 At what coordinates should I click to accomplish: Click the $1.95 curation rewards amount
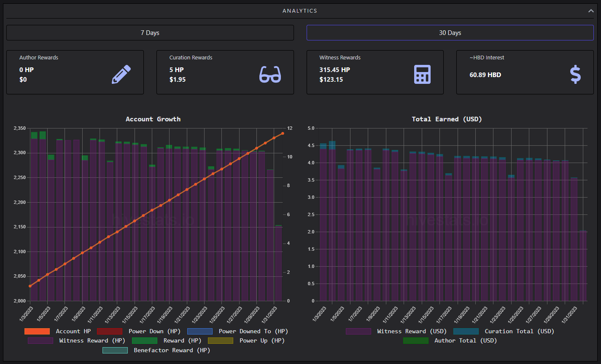click(x=178, y=79)
